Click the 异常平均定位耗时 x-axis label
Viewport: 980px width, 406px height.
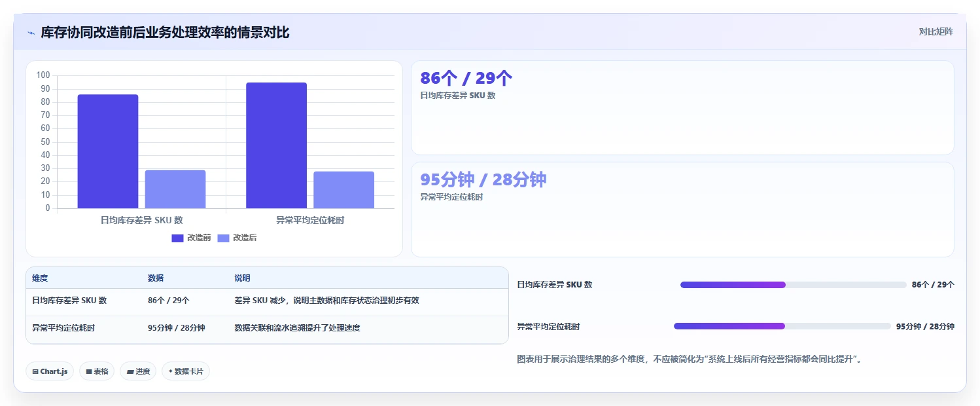(x=310, y=221)
